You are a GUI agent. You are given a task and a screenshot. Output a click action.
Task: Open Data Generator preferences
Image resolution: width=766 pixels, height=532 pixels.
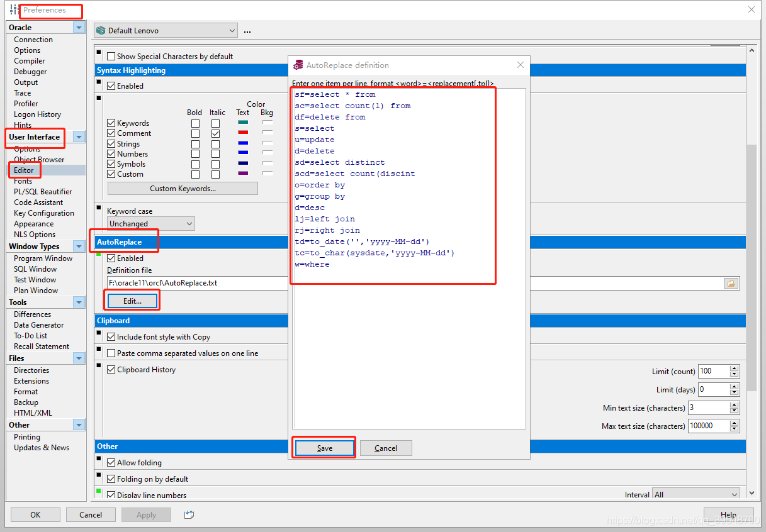(x=39, y=325)
